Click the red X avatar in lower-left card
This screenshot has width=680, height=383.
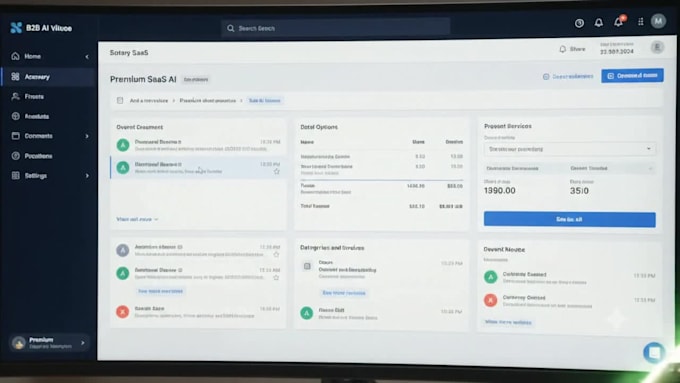tap(123, 311)
